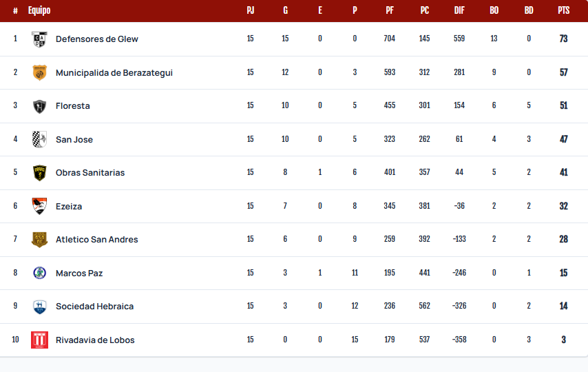
Task: Click the Ezeiza orange and black crest
Action: (x=39, y=206)
